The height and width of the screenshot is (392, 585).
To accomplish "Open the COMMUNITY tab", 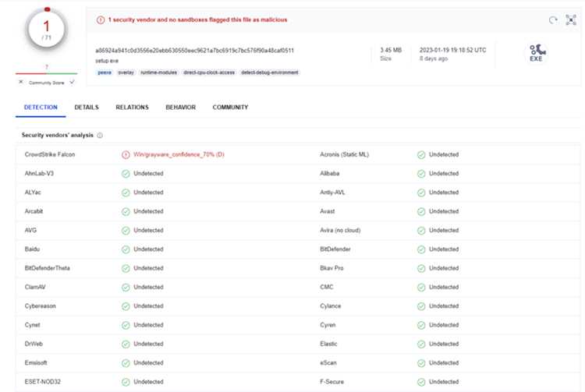I will pos(230,108).
